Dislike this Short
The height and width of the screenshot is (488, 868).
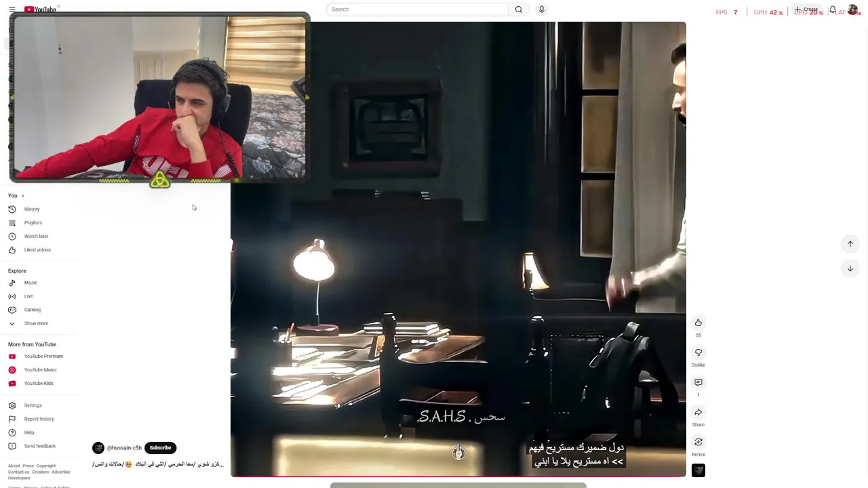[x=698, y=352]
